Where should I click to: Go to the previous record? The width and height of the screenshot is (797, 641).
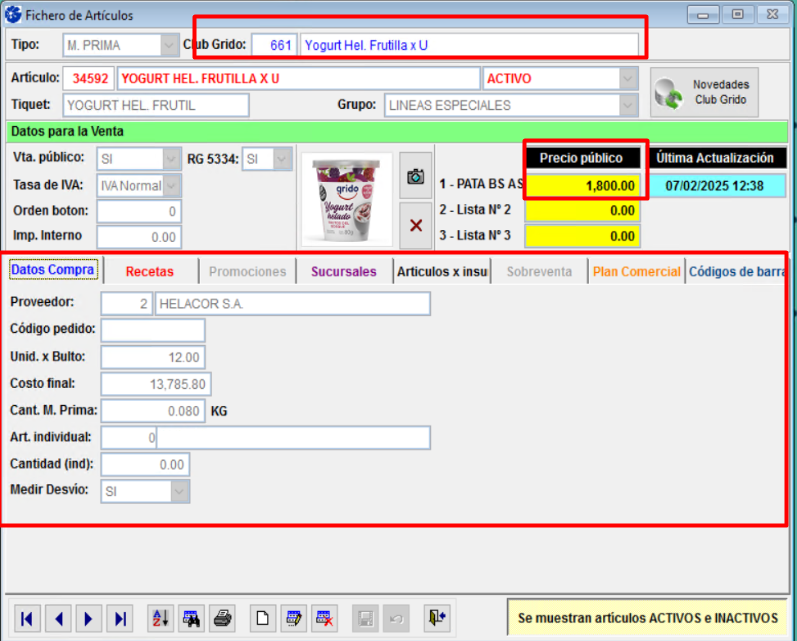(x=58, y=618)
